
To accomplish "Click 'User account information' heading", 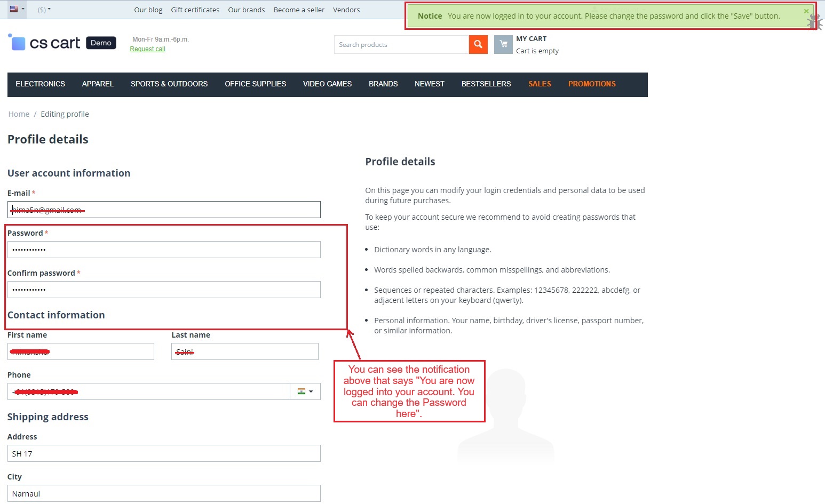I will coord(69,173).
